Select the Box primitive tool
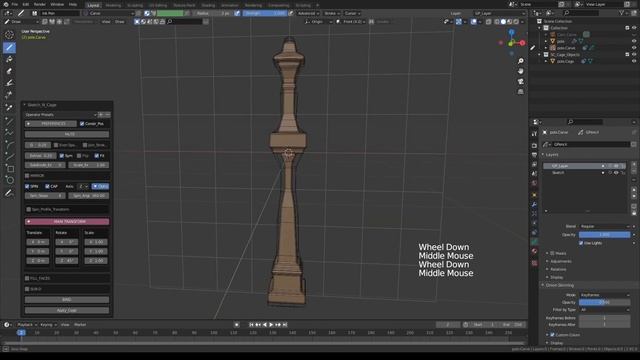 [9, 169]
